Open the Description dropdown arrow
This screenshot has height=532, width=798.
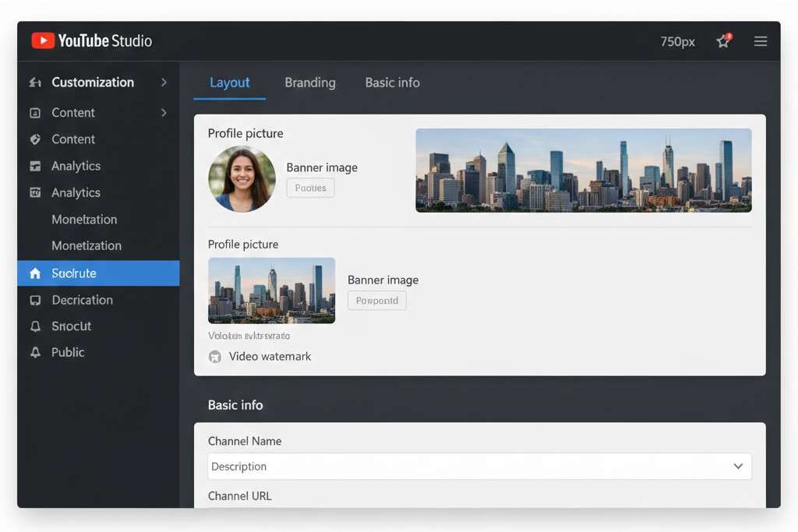pos(738,467)
